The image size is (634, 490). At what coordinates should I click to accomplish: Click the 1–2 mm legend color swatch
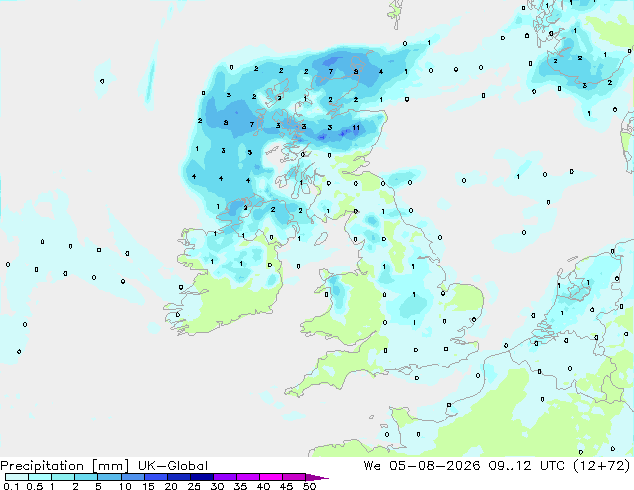63,477
